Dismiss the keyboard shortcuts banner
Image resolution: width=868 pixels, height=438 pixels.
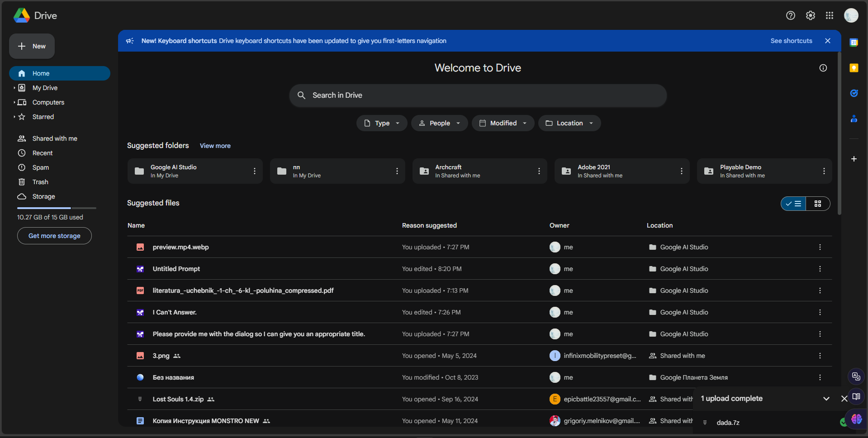827,41
